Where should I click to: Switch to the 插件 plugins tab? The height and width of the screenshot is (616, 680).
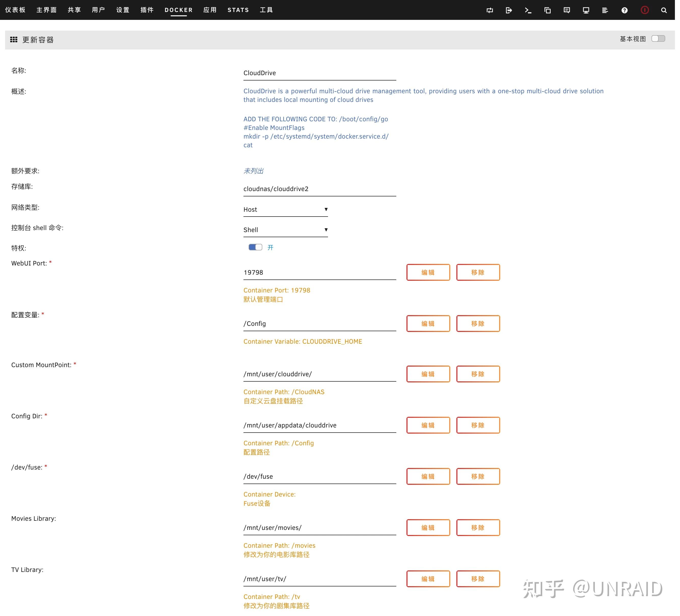pos(147,10)
